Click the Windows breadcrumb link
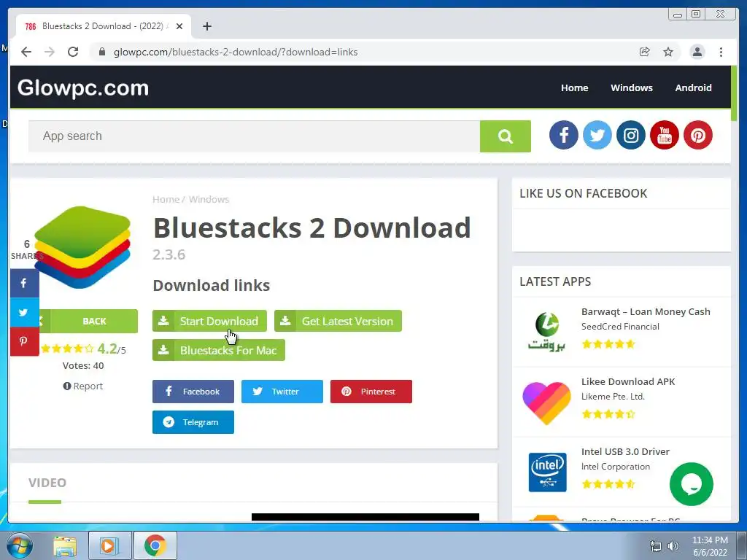Viewport: 747px width, 560px height. click(209, 200)
